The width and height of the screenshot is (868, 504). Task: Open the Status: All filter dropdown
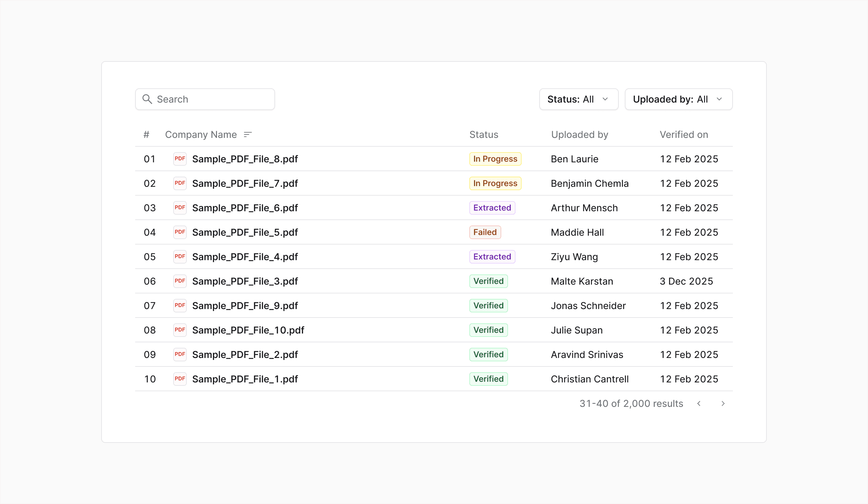click(x=579, y=99)
